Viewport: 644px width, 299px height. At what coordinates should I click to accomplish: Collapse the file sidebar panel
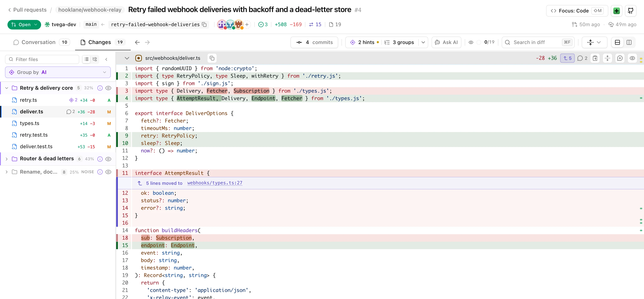pos(106,59)
